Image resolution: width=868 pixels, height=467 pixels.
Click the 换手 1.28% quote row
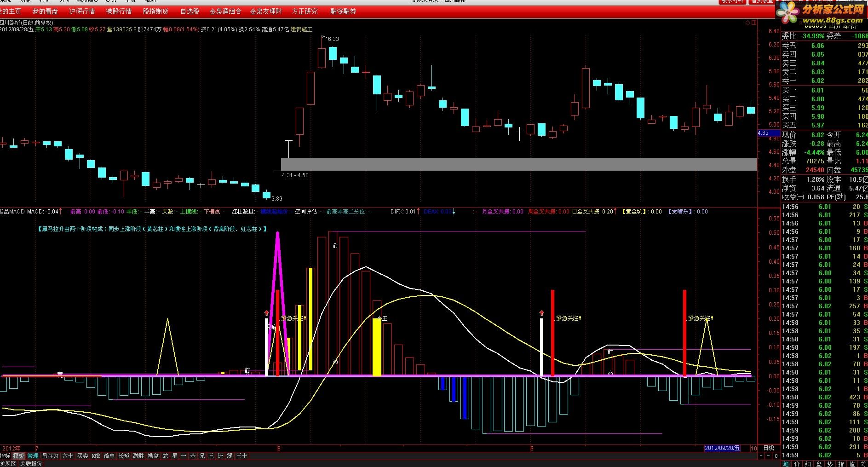click(803, 179)
